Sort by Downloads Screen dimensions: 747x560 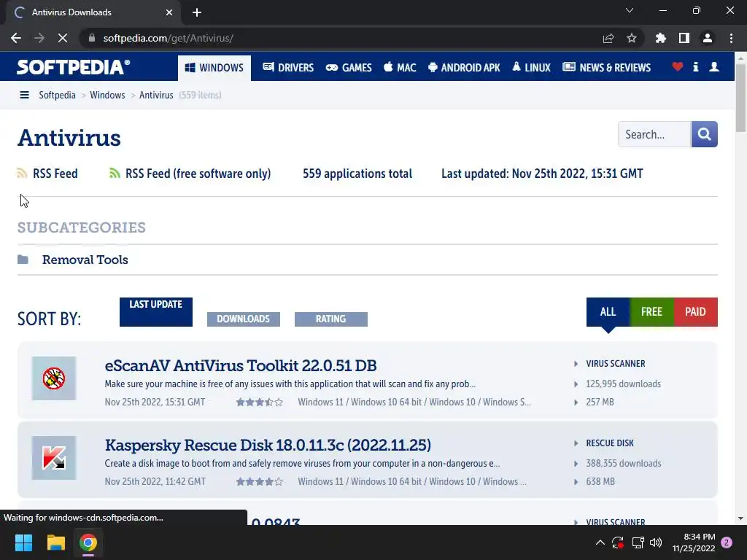(x=244, y=319)
